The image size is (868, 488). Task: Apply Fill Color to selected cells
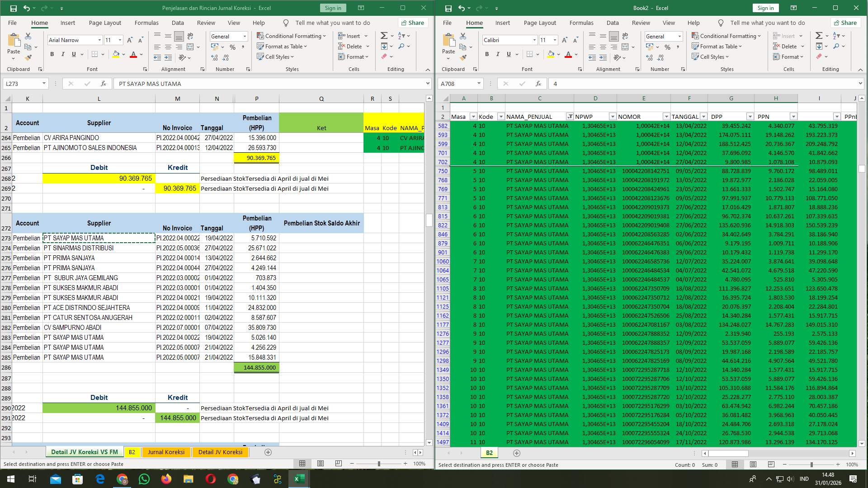coord(116,54)
